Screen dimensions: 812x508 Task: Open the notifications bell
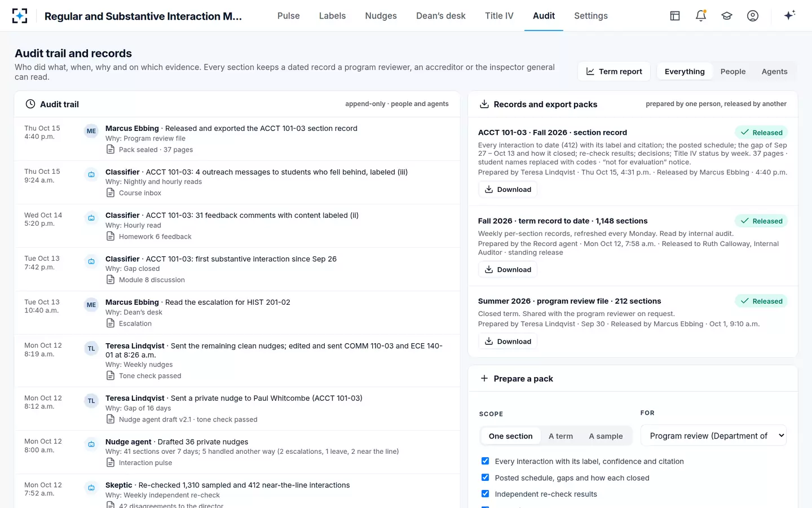point(701,16)
